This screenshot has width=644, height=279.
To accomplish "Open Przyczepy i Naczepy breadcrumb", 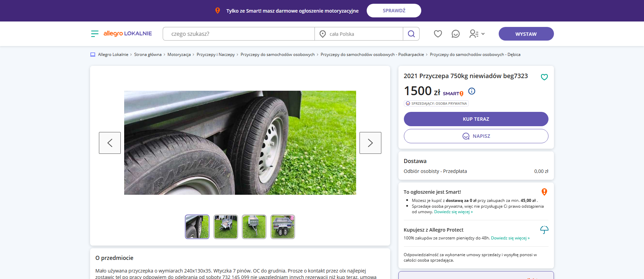I will (216, 55).
